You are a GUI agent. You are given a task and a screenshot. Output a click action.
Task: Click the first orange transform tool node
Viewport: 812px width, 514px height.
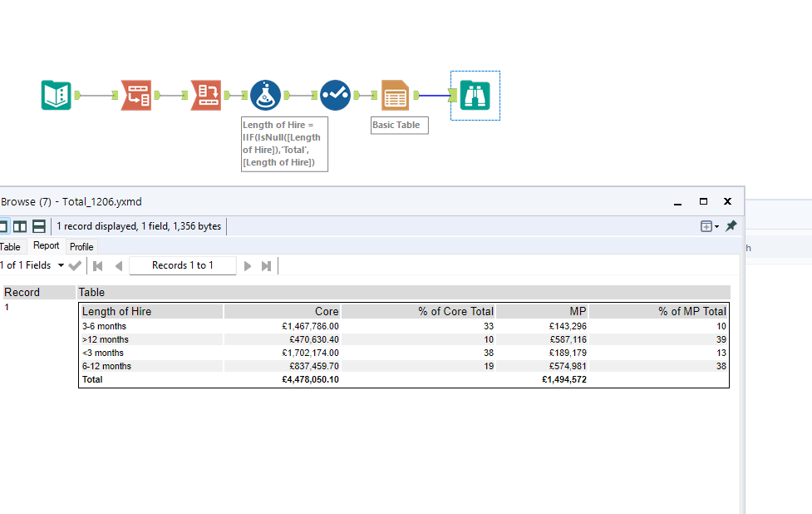tap(135, 96)
